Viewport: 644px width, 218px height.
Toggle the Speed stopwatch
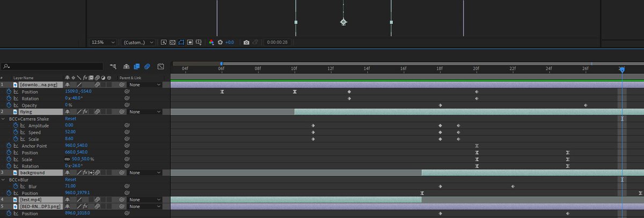click(x=16, y=132)
